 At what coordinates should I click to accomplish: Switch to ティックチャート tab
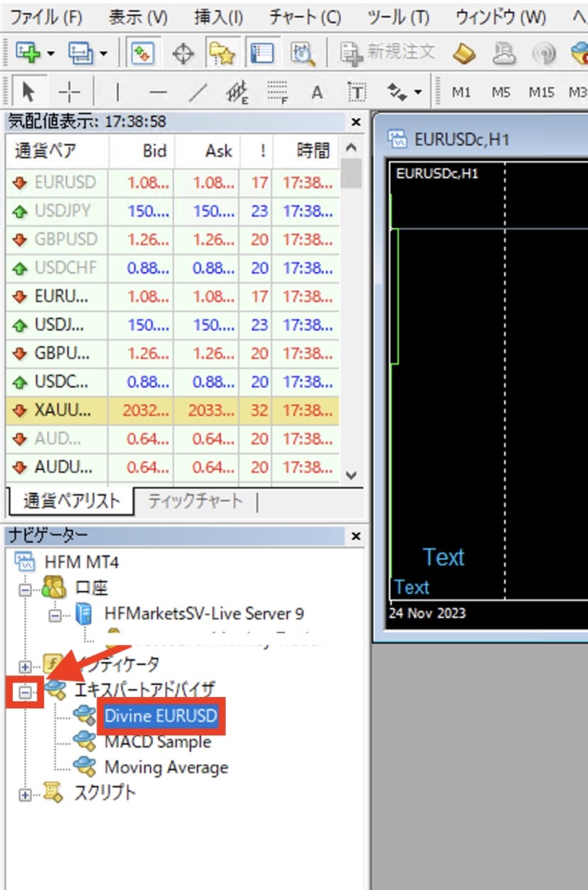tap(195, 501)
